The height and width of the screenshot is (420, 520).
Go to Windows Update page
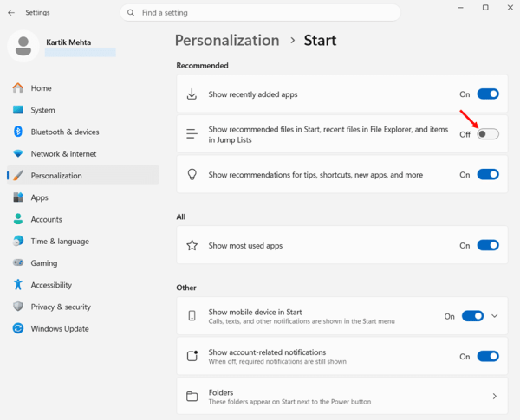point(59,328)
